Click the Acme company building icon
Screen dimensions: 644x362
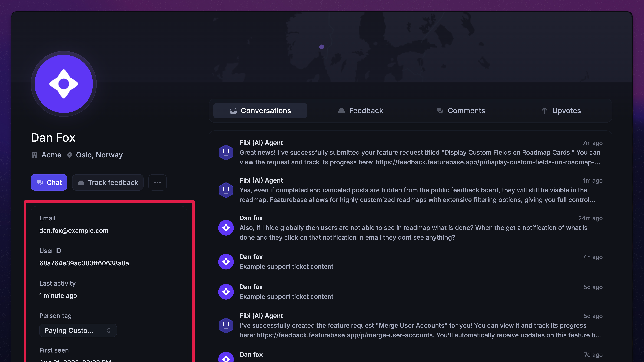[35, 155]
